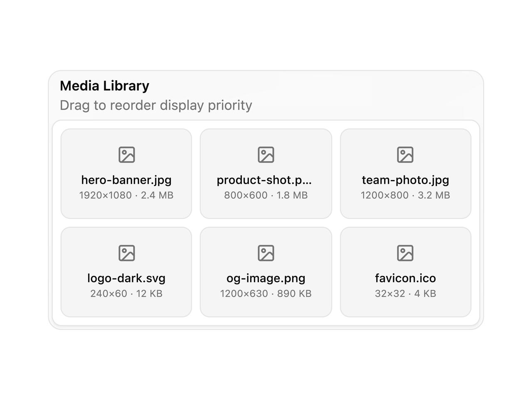Click the product-shot image icon
This screenshot has width=532, height=399.
(266, 155)
